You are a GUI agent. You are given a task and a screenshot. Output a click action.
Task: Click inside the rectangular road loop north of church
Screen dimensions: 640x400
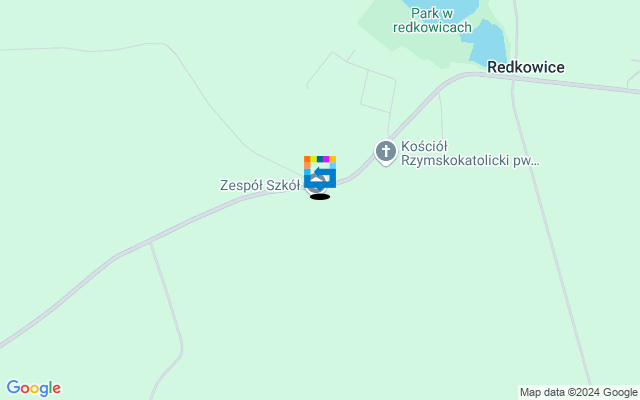pyautogui.click(x=378, y=92)
